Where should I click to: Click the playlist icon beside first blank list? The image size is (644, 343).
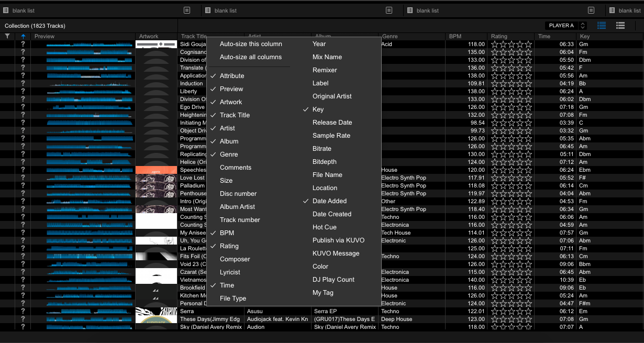pyautogui.click(x=7, y=10)
